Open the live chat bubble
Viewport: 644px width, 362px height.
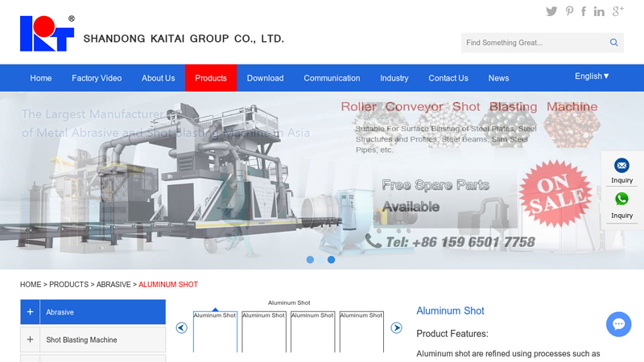pyautogui.click(x=618, y=324)
